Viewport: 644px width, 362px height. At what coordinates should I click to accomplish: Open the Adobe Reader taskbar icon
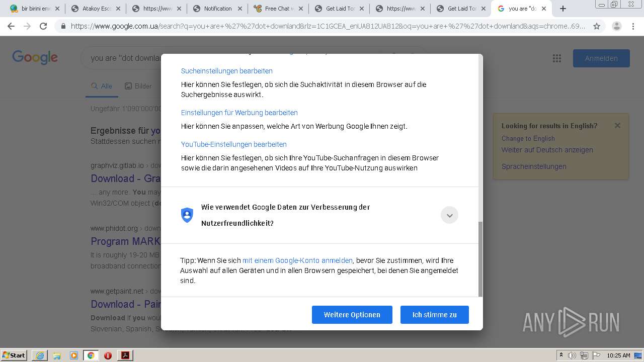(125, 355)
